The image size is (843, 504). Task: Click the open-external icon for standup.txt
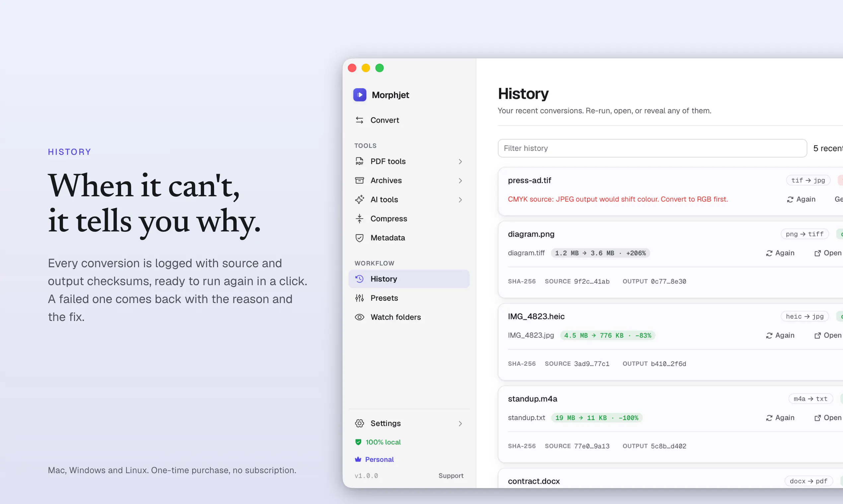click(817, 418)
